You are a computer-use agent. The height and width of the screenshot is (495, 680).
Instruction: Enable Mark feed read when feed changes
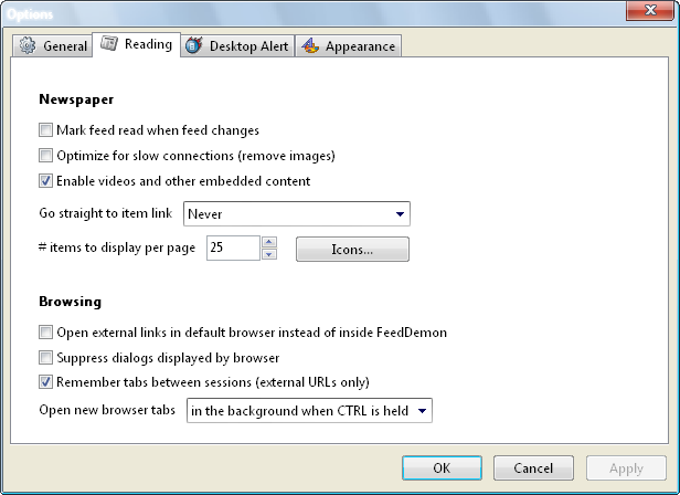pyautogui.click(x=46, y=130)
